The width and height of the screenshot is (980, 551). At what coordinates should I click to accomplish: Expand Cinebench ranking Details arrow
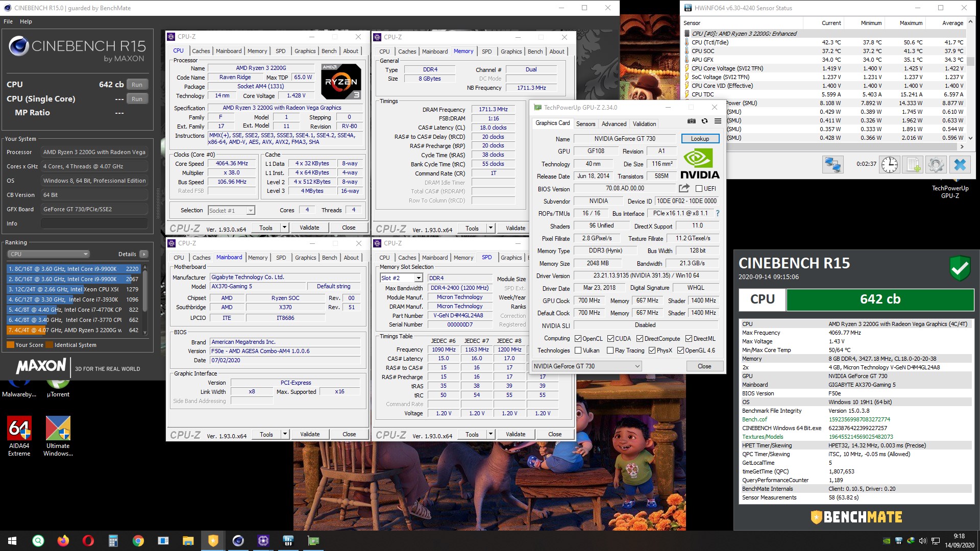[144, 254]
